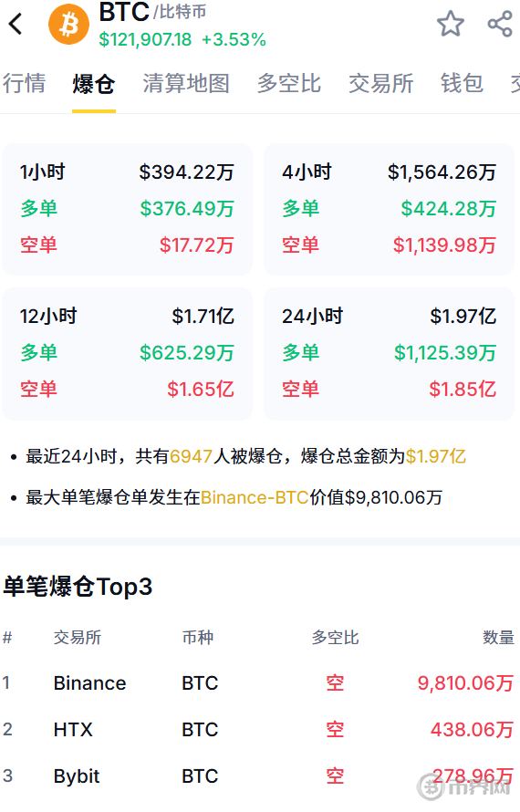Viewport: 520px width, 812px height.
Task: Click the 数量 column header
Action: tap(498, 638)
